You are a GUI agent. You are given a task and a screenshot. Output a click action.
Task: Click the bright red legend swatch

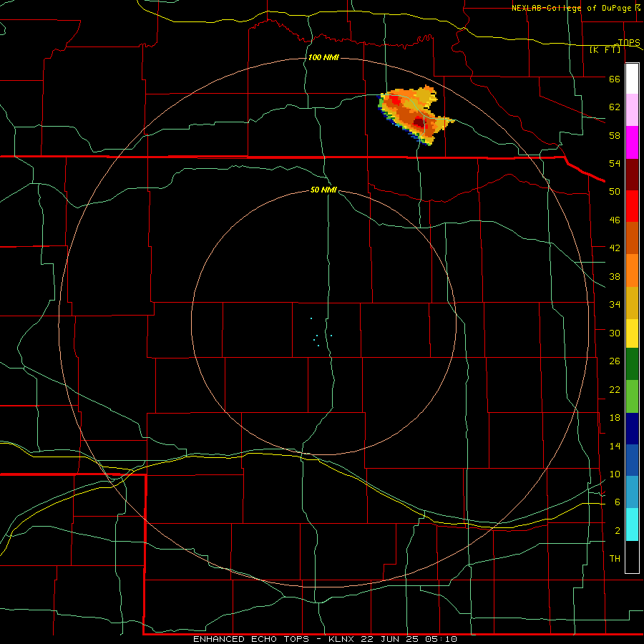pos(632,206)
